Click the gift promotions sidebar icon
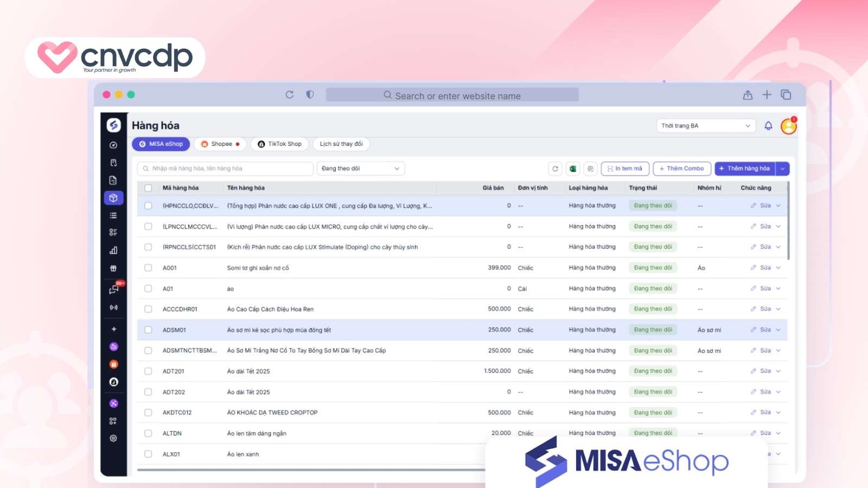Viewport: 868px width, 488px height. 113,268
